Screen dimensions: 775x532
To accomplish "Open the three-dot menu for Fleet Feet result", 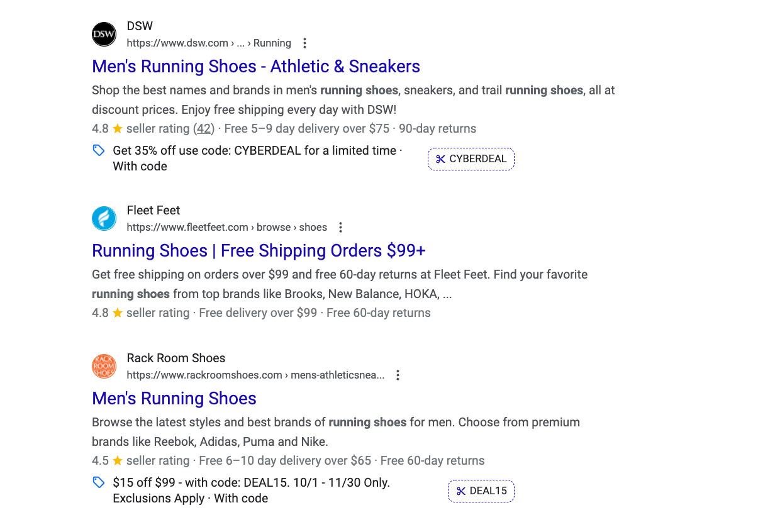I will click(x=340, y=228).
